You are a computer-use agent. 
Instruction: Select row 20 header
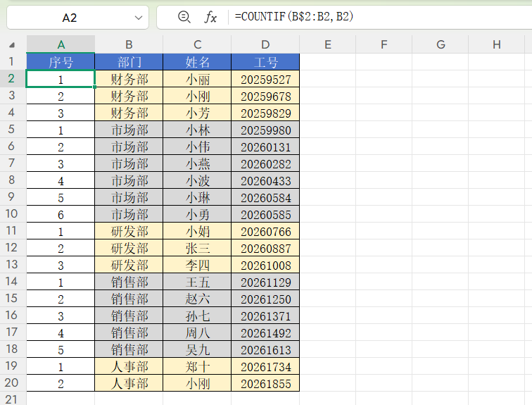click(12, 383)
